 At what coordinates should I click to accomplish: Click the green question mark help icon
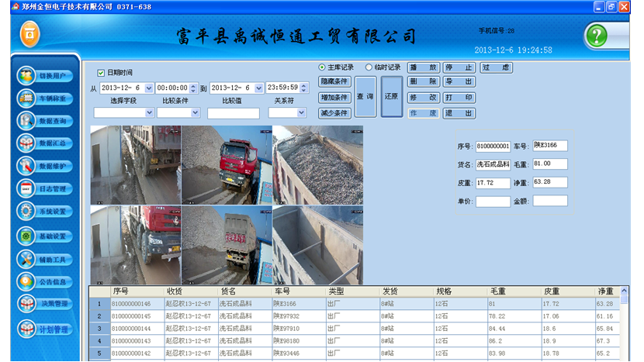point(596,36)
